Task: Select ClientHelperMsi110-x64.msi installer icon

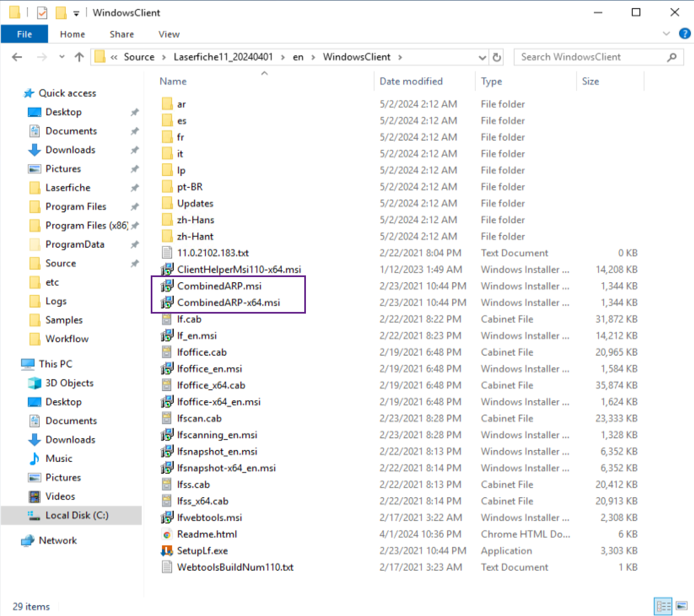Action: (167, 269)
